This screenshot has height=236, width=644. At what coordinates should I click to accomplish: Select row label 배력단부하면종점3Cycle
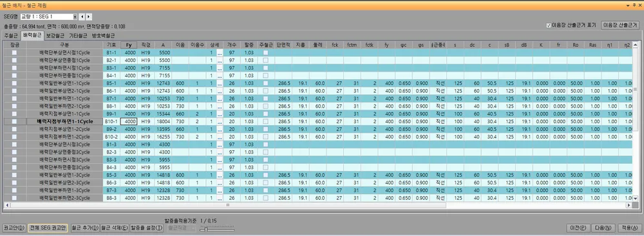click(x=64, y=168)
